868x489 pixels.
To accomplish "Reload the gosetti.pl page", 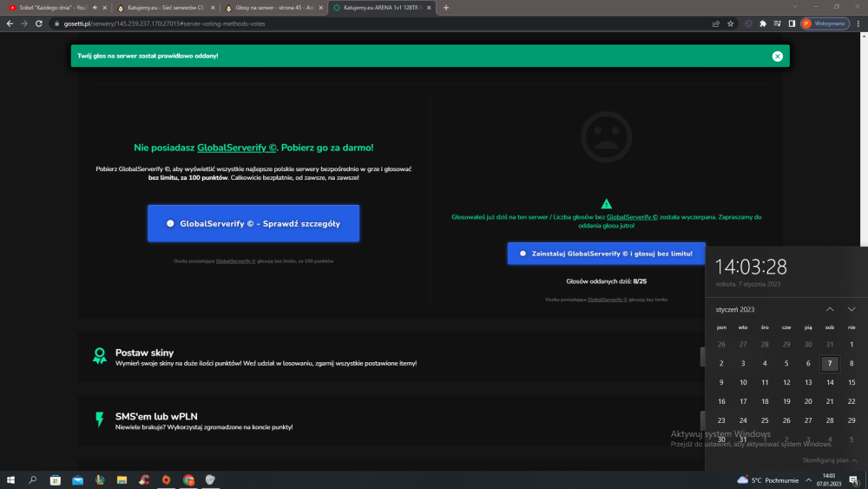I will coord(39,23).
